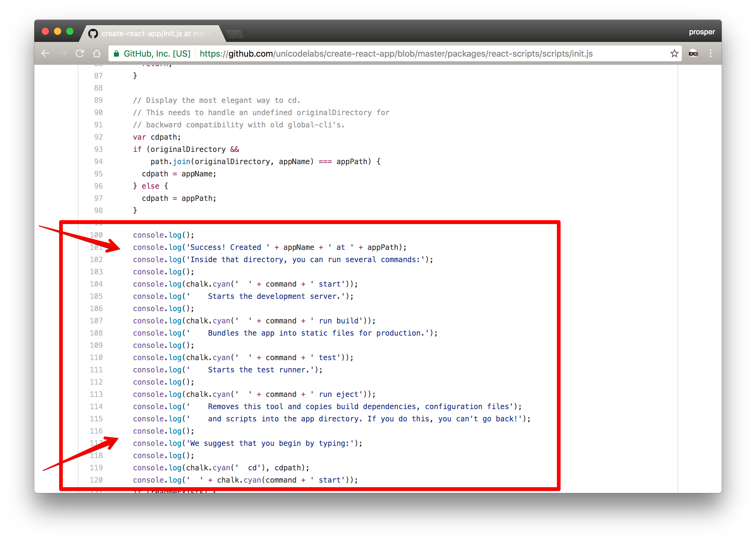
Task: Click the green fullscreen window button
Action: coord(70,31)
